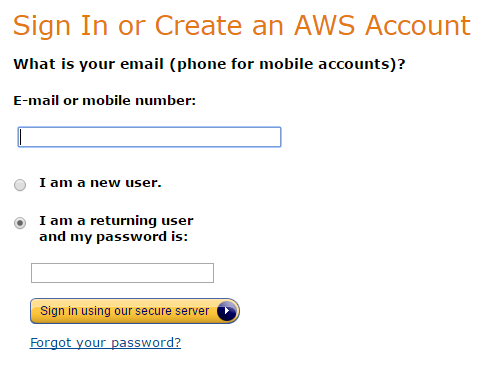
Task: Click the "and my password is:" text line
Action: [114, 237]
